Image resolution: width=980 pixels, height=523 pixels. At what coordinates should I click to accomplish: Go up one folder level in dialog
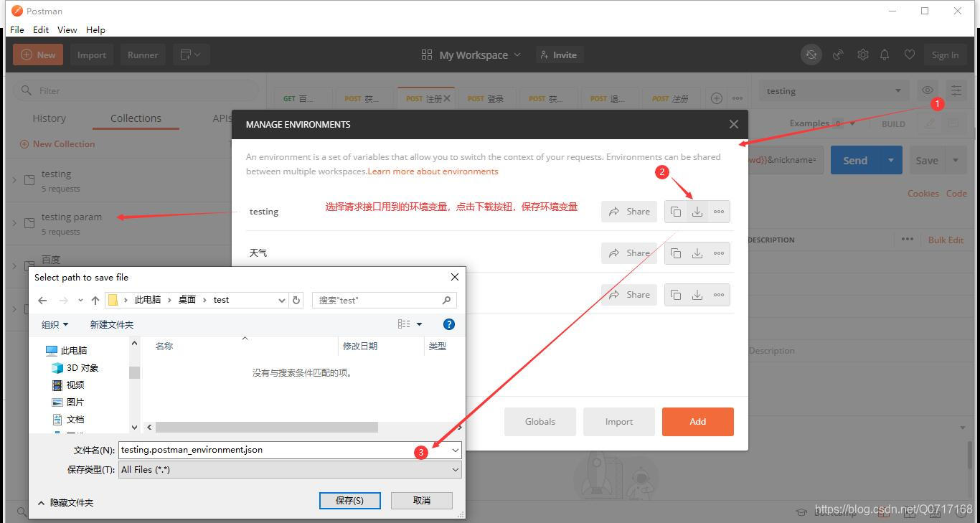point(95,301)
